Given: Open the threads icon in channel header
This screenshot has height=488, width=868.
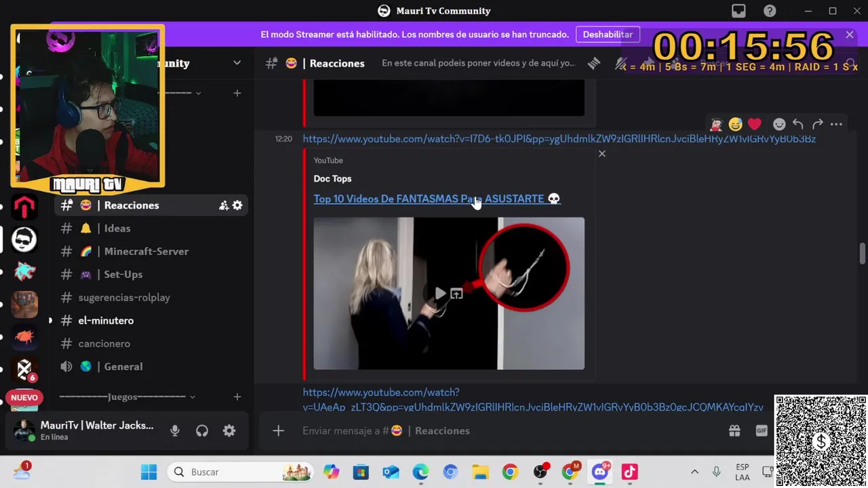Looking at the screenshot, I should tap(594, 63).
